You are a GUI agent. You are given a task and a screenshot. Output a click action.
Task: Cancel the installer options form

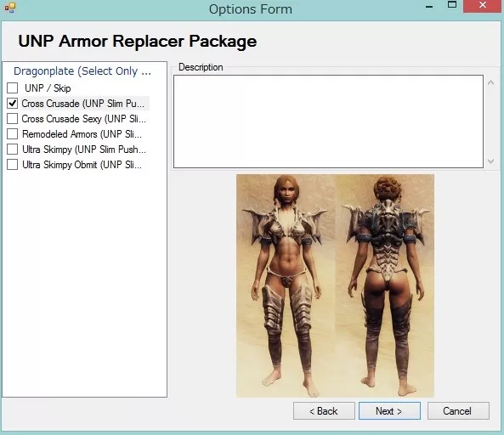458,411
